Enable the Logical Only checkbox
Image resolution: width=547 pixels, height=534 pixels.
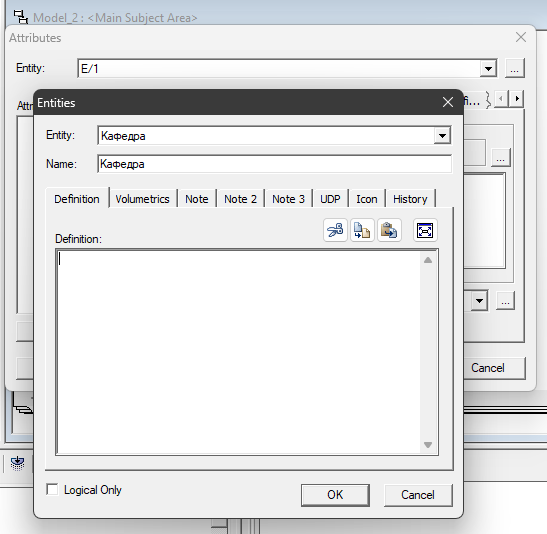52,489
